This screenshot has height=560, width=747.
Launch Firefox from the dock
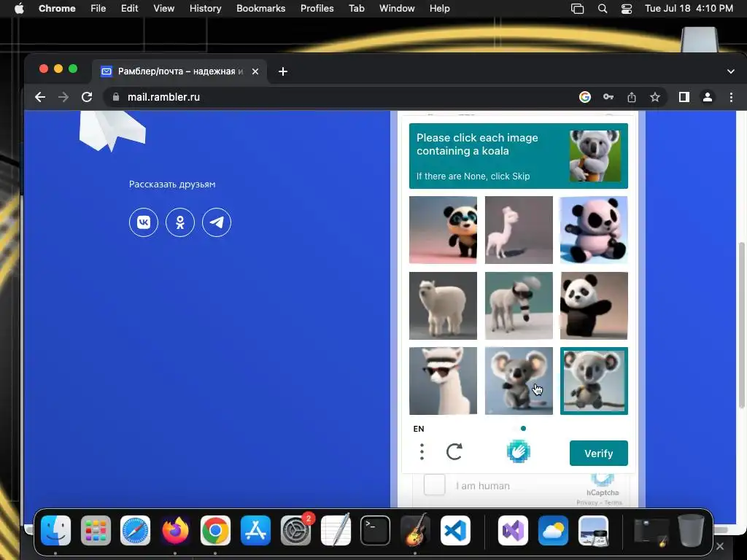(175, 531)
